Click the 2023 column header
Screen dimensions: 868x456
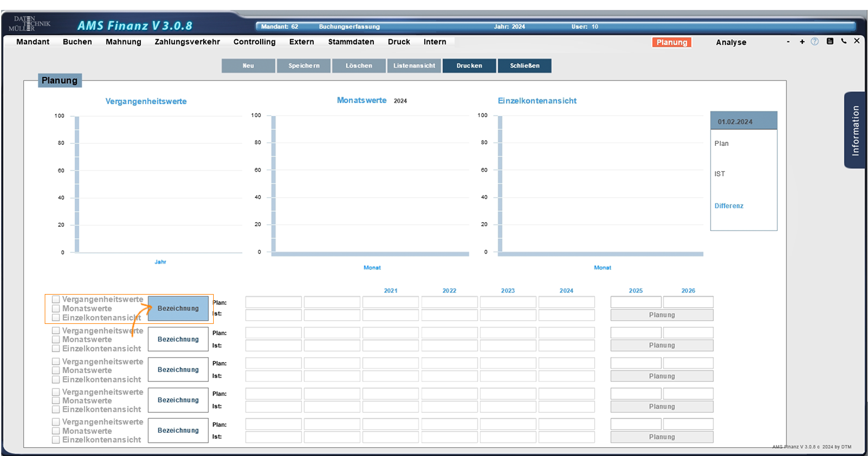pos(507,291)
